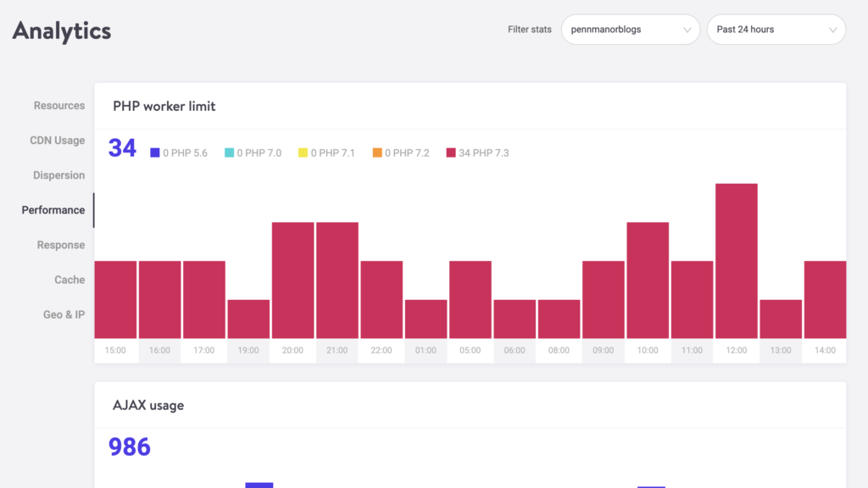Click the 10:00 bar in chart
868x488 pixels.
648,280
